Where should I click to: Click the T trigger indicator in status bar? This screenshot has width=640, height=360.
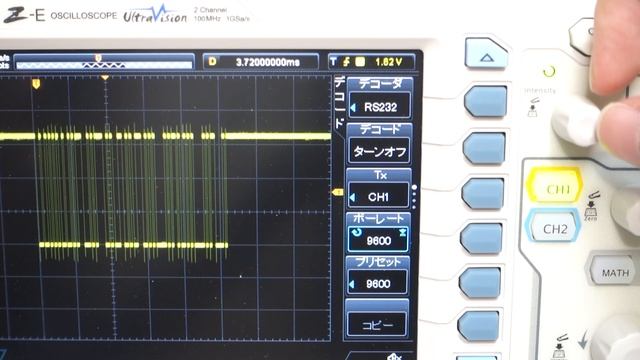tap(333, 61)
